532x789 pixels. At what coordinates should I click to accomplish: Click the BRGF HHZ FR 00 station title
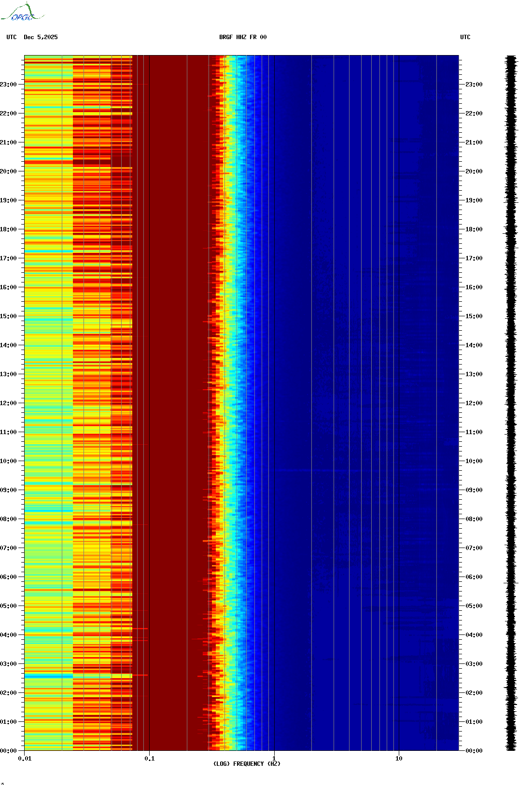[242, 37]
